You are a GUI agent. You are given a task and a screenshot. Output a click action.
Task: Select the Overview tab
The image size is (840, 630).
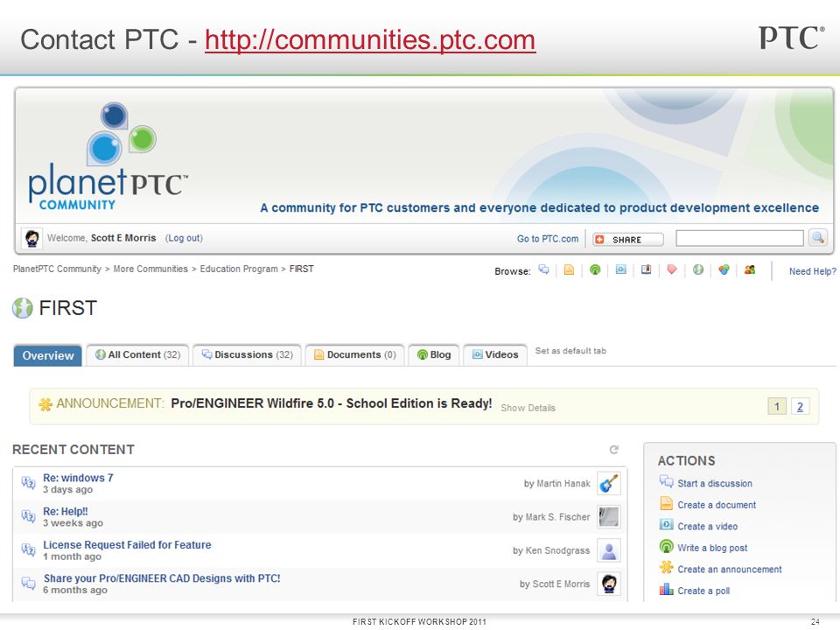pos(47,356)
